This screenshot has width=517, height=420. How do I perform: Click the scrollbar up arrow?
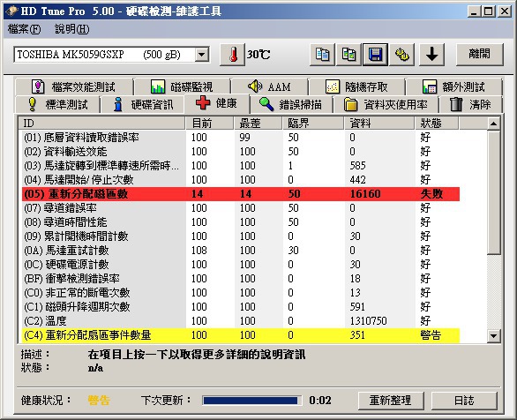[x=493, y=124]
